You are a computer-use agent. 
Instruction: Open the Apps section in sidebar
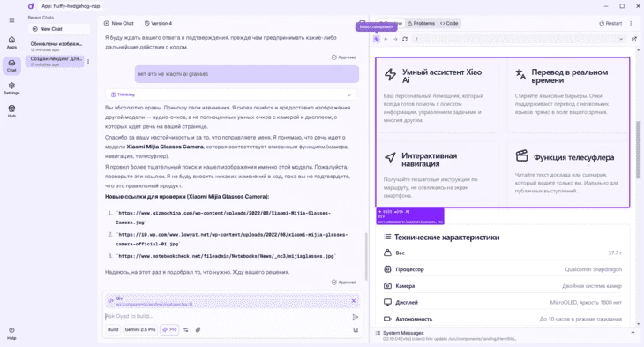11,42
